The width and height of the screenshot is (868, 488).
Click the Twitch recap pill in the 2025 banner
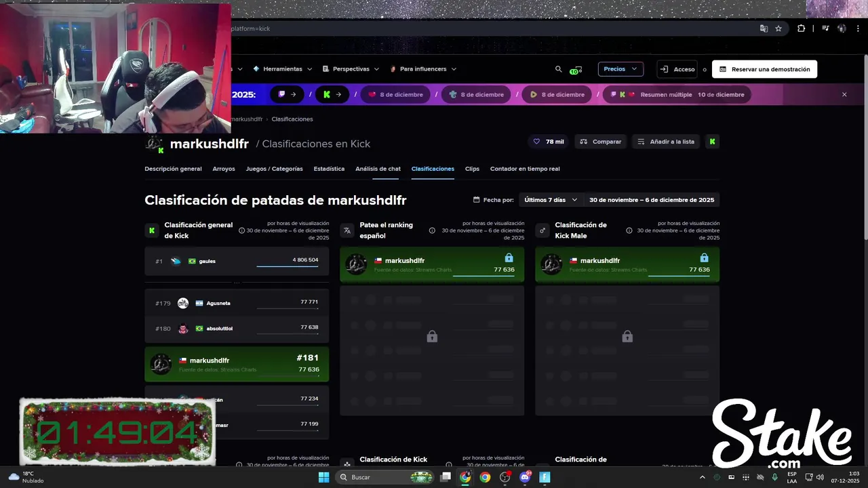288,94
